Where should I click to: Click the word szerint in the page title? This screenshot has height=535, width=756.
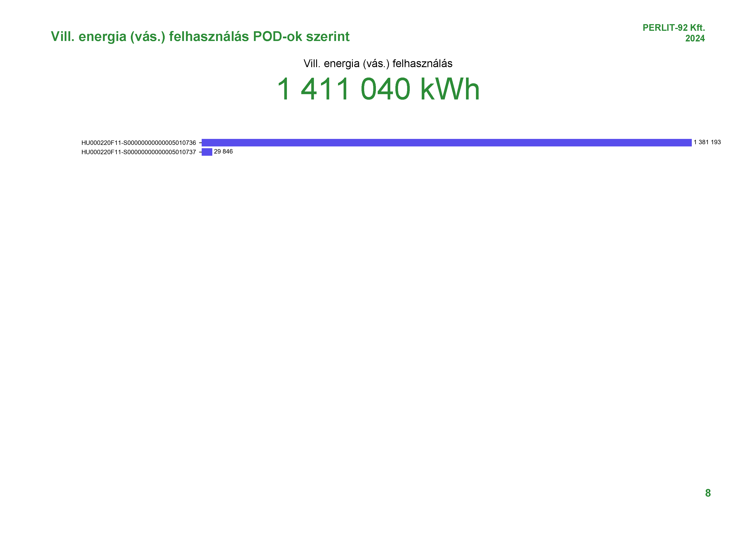click(328, 37)
